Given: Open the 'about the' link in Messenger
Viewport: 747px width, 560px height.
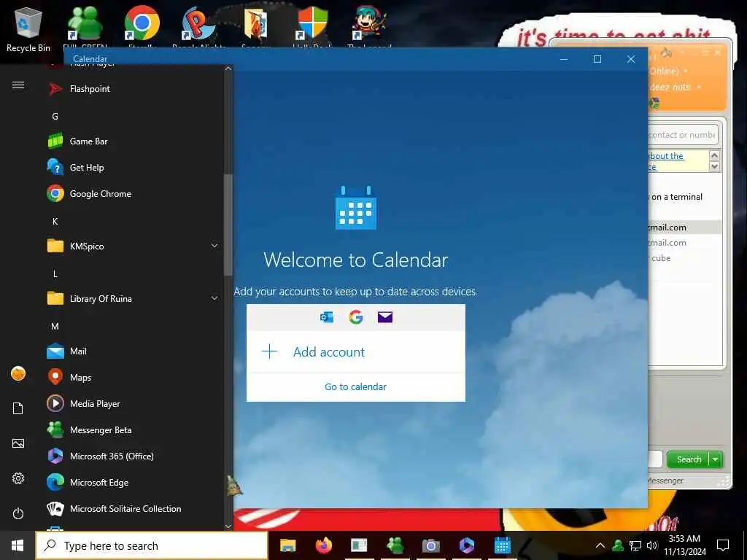Looking at the screenshot, I should 666,156.
